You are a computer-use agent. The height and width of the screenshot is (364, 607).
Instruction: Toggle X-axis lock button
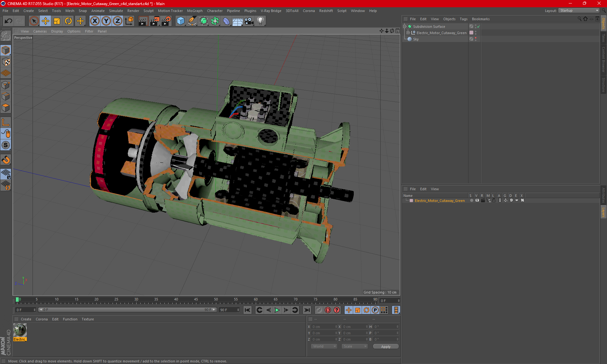(95, 21)
